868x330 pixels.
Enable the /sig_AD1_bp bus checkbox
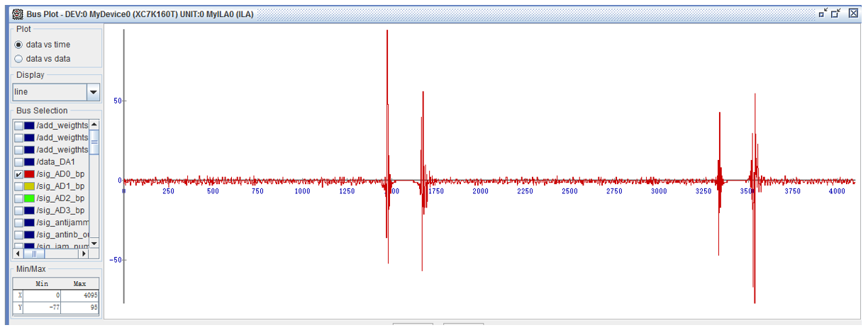point(18,186)
